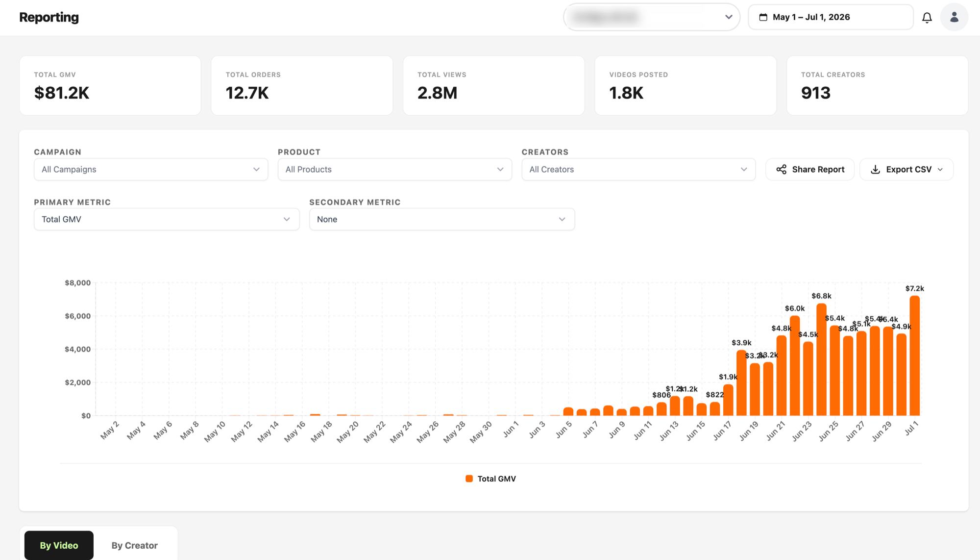Image resolution: width=980 pixels, height=560 pixels.
Task: Click the Total Views 2.8M card
Action: 494,85
